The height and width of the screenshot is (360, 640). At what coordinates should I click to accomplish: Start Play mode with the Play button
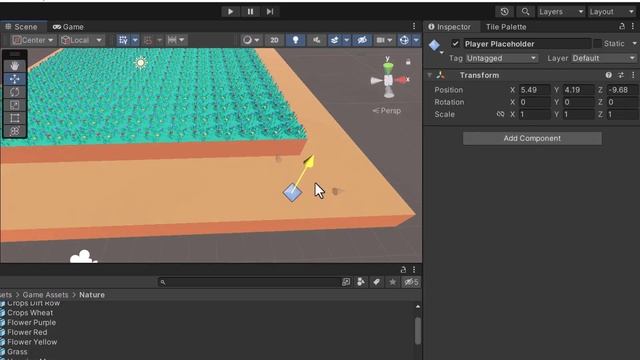[x=230, y=12]
